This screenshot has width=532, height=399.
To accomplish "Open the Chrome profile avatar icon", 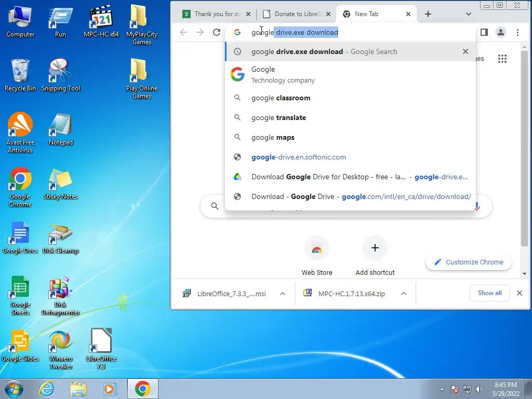I will 500,32.
